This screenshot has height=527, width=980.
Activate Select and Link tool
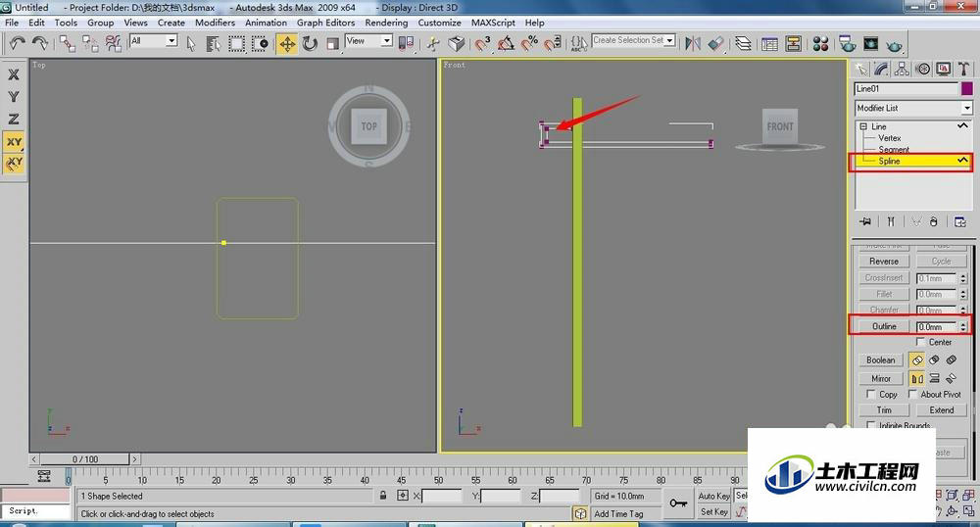[x=67, y=43]
